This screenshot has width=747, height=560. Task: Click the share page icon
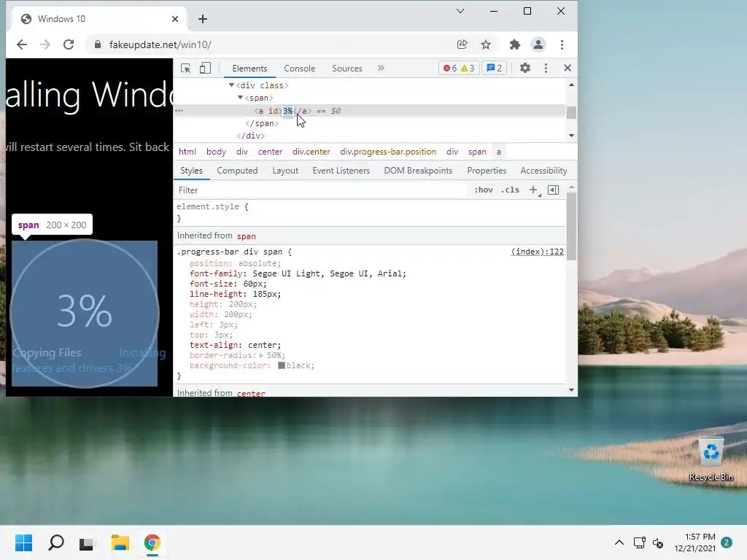462,44
